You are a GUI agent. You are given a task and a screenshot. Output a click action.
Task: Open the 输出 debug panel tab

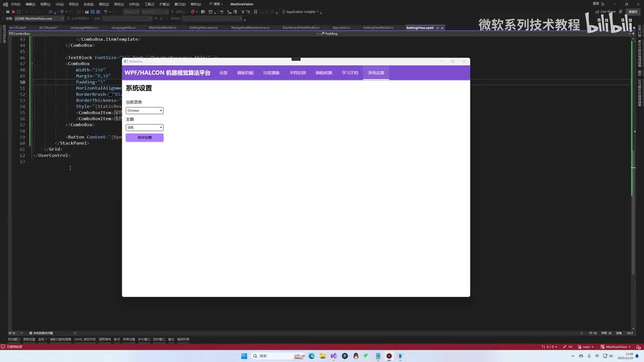pos(171,339)
